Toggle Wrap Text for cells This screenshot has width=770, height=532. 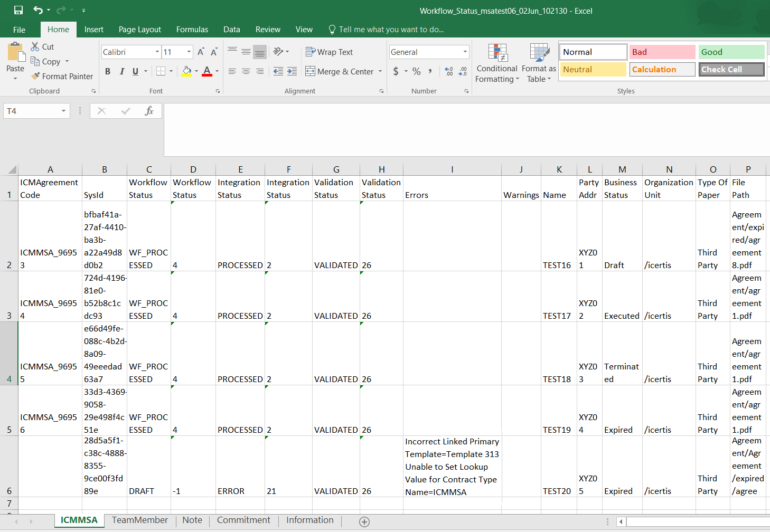[329, 52]
